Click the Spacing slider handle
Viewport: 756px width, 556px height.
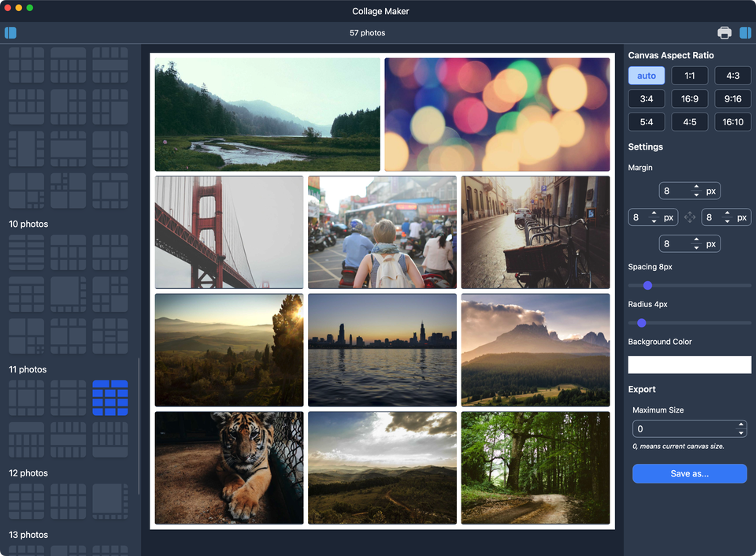647,285
